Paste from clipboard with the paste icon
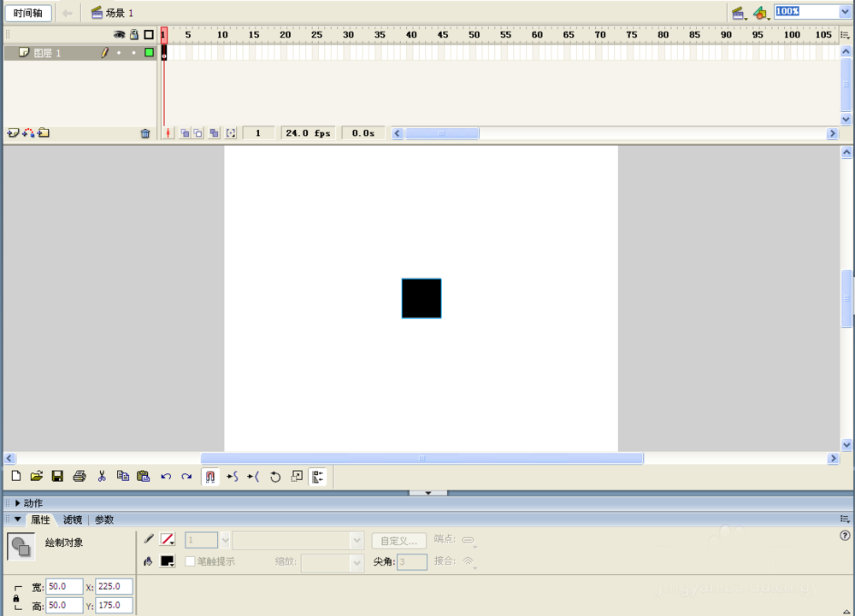The image size is (855, 616). [144, 476]
